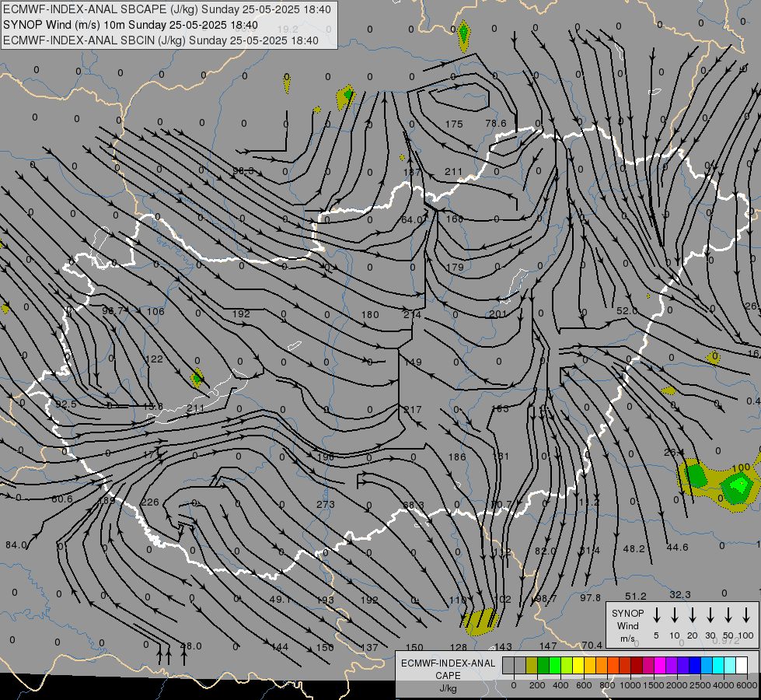The width and height of the screenshot is (761, 700).
Task: Click the map value 70.4
Action: (592, 645)
